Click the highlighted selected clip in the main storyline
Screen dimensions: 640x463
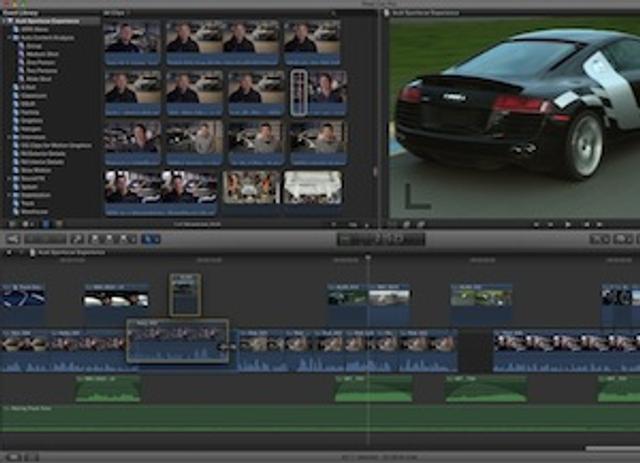(178, 341)
